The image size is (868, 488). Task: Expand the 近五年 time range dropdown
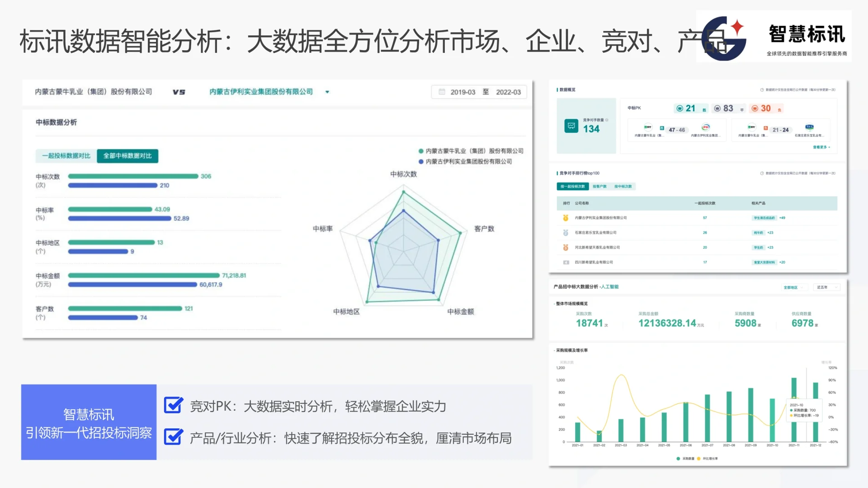(x=826, y=287)
